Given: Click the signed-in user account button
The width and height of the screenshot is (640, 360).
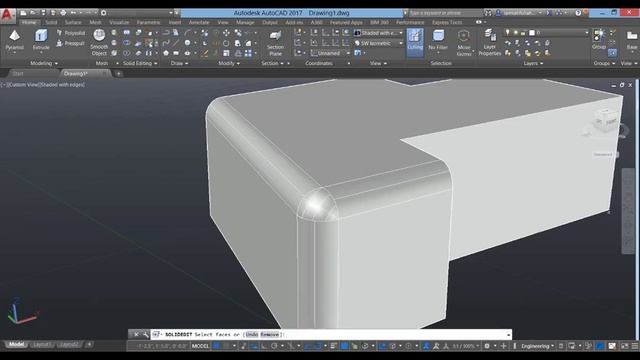Looking at the screenshot, I should pyautogui.click(x=518, y=13).
